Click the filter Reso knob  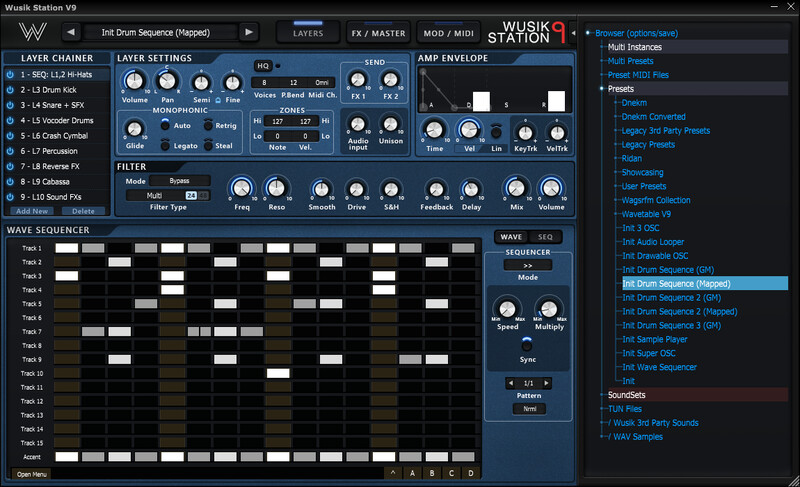click(277, 188)
